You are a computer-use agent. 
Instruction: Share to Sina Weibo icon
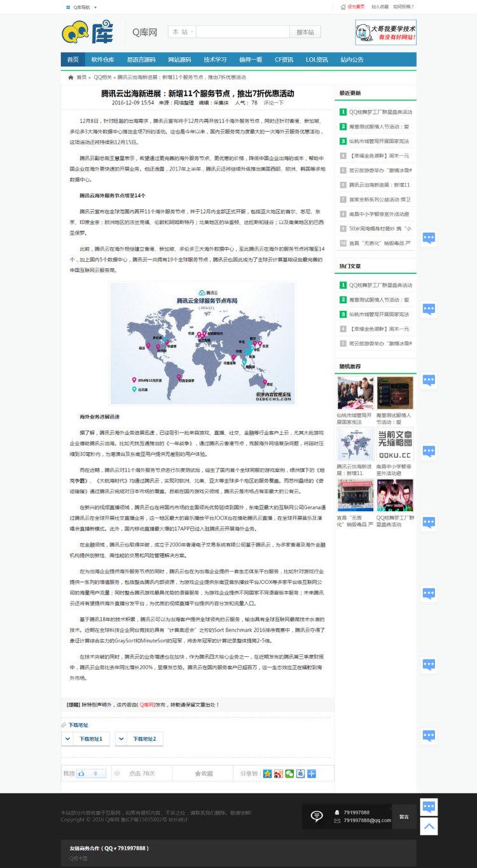[279, 773]
